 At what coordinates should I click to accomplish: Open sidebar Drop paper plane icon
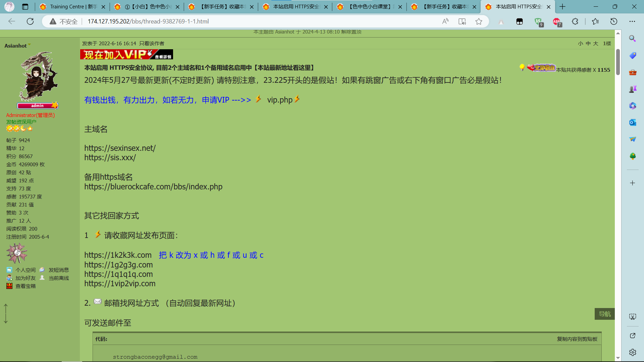pyautogui.click(x=633, y=139)
